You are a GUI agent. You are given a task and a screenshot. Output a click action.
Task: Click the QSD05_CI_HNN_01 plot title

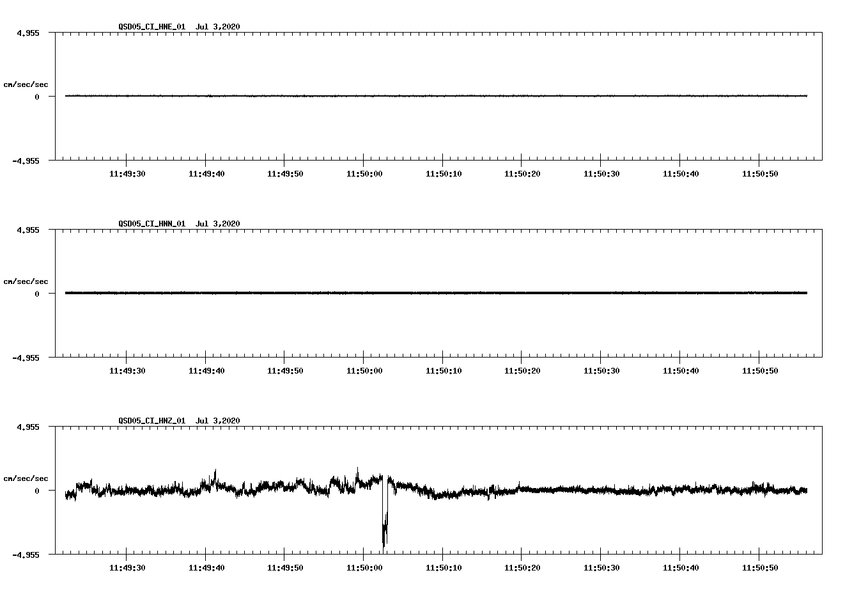tap(179, 224)
